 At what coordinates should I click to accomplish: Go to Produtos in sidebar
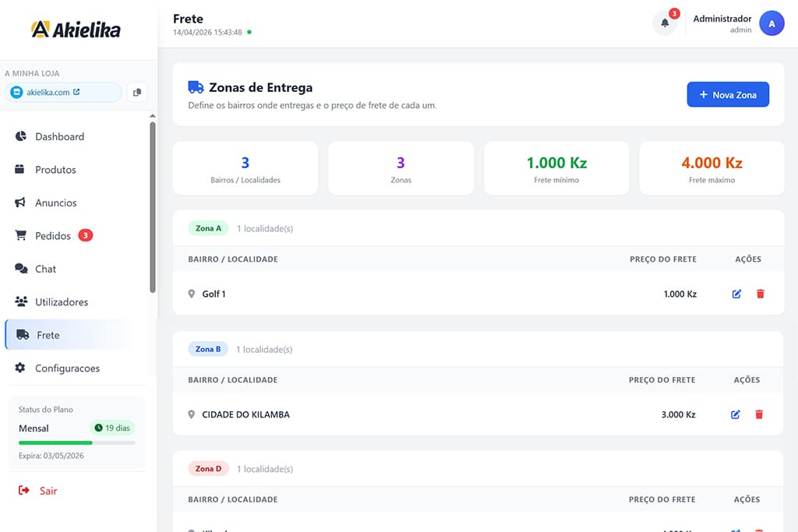pos(55,170)
